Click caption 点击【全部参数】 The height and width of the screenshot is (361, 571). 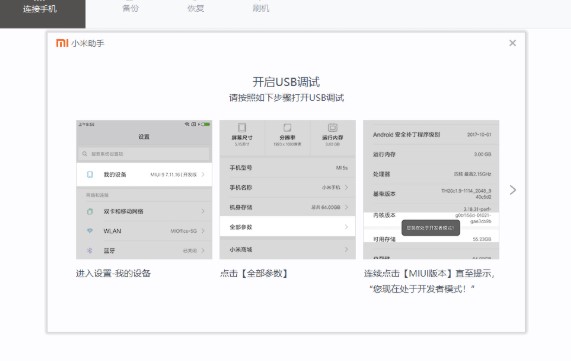tap(254, 273)
